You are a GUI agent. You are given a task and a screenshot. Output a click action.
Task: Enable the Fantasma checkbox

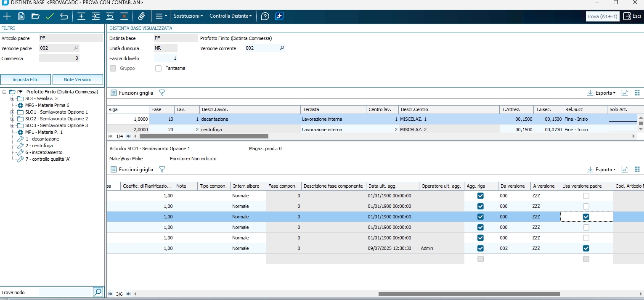tap(159, 68)
